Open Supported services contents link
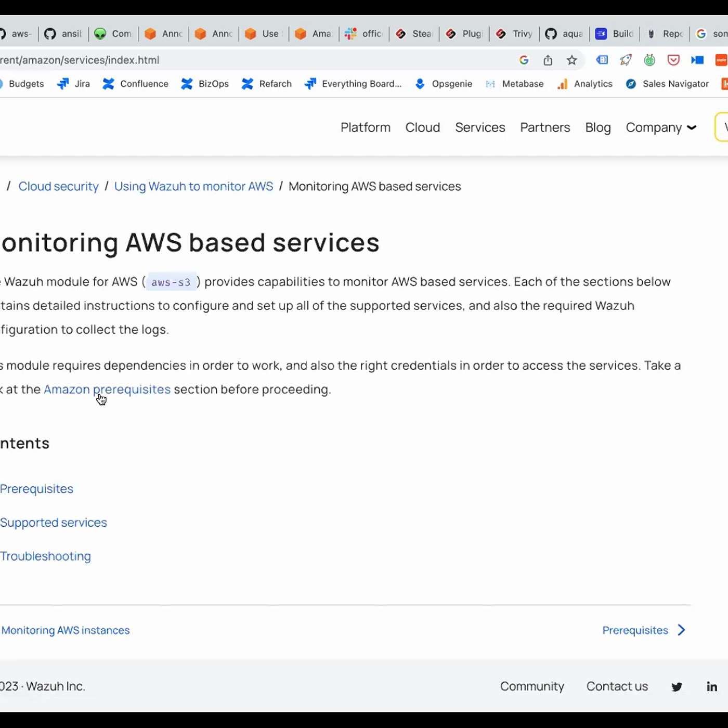Screen dimensions: 728x728 [x=54, y=523]
